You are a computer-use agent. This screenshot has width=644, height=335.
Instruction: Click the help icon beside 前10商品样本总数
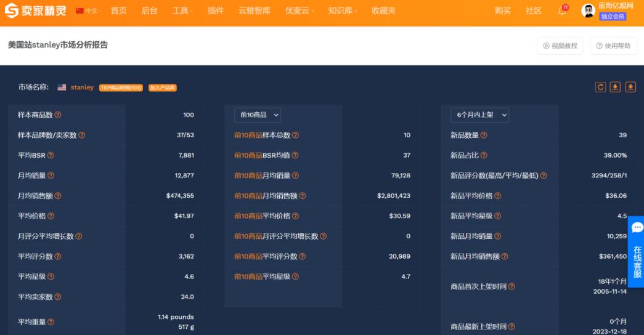pos(295,135)
